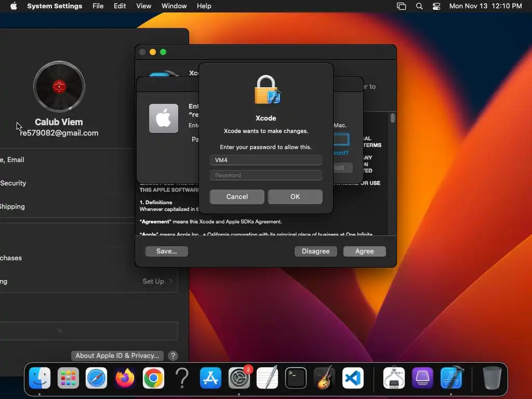Click the re579082@gmail.com email text
532x399 pixels.
tap(59, 133)
